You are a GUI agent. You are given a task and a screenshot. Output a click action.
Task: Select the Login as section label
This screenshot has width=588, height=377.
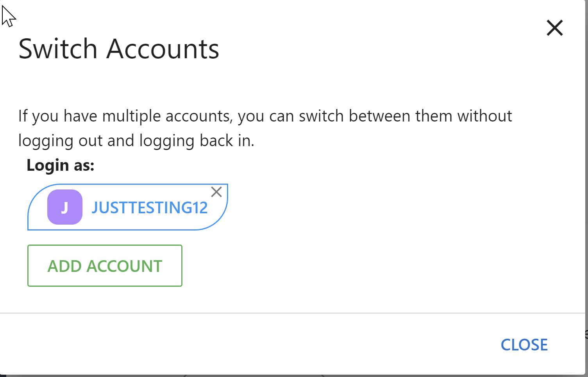[x=60, y=165]
